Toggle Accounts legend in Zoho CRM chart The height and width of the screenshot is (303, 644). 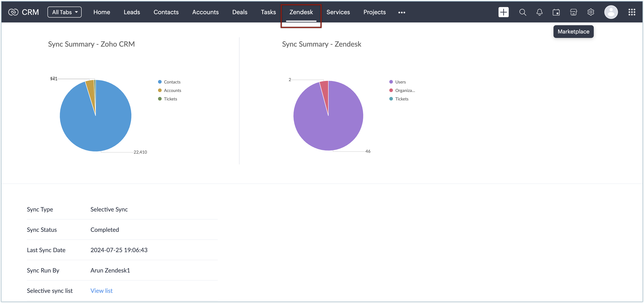coord(172,90)
